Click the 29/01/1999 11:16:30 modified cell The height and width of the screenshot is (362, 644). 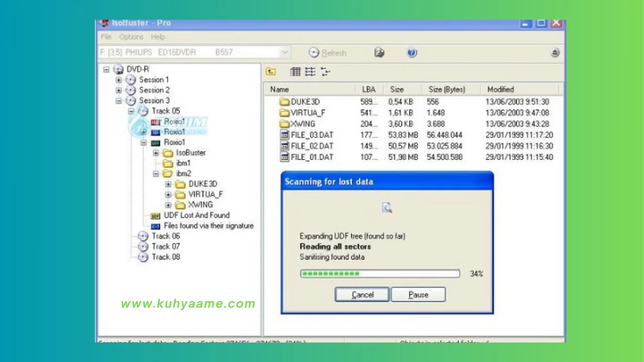pos(519,146)
